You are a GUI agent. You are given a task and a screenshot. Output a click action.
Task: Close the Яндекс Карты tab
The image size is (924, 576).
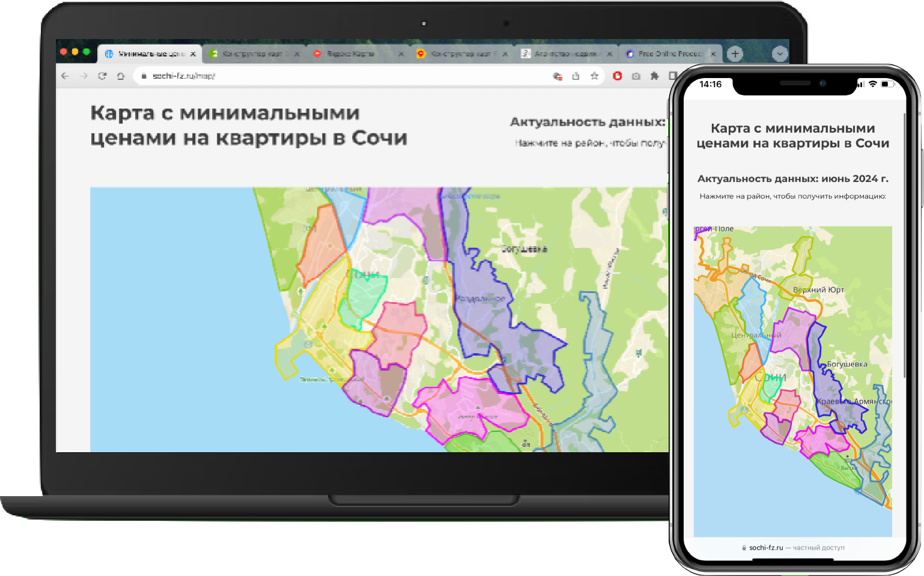coord(401,53)
